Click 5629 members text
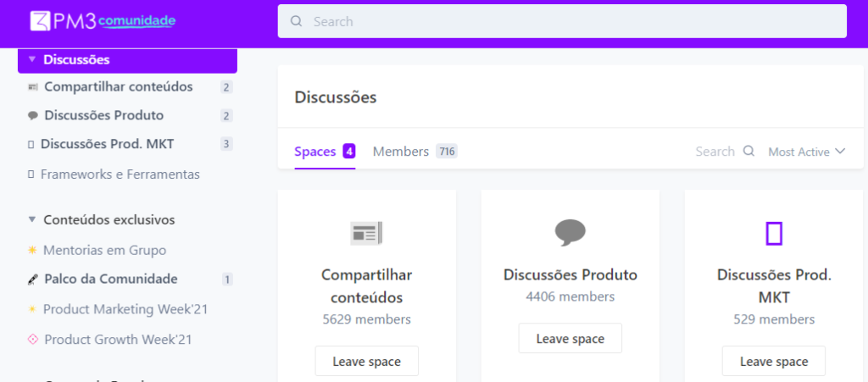Screen dimensions: 868x382 click(366, 319)
